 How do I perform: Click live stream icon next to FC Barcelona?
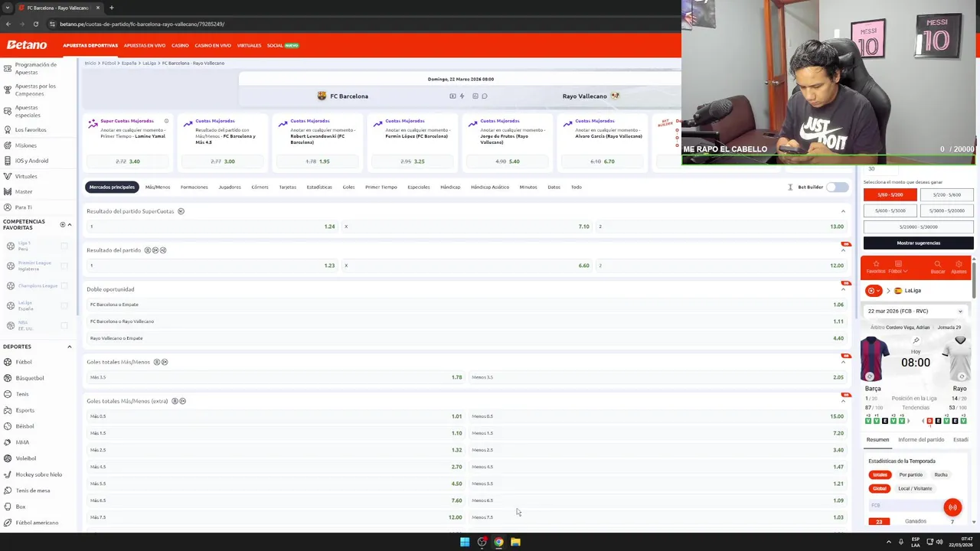[x=452, y=96]
